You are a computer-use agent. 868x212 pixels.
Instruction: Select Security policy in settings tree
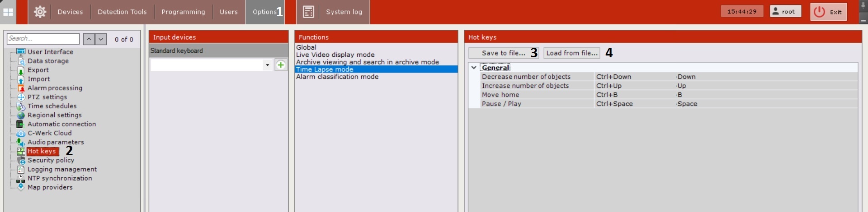(51, 160)
